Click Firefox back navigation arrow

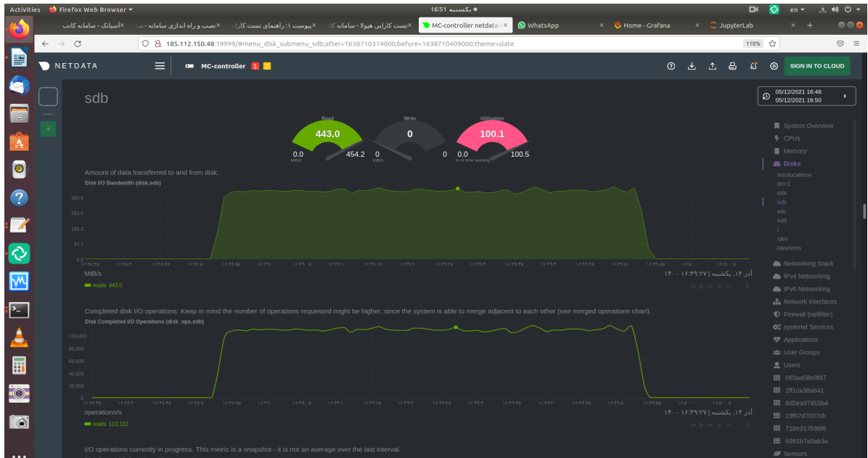[46, 44]
